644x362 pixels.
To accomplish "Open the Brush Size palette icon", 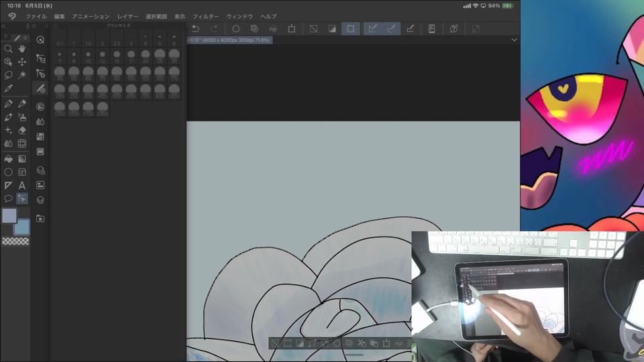I will (x=40, y=88).
